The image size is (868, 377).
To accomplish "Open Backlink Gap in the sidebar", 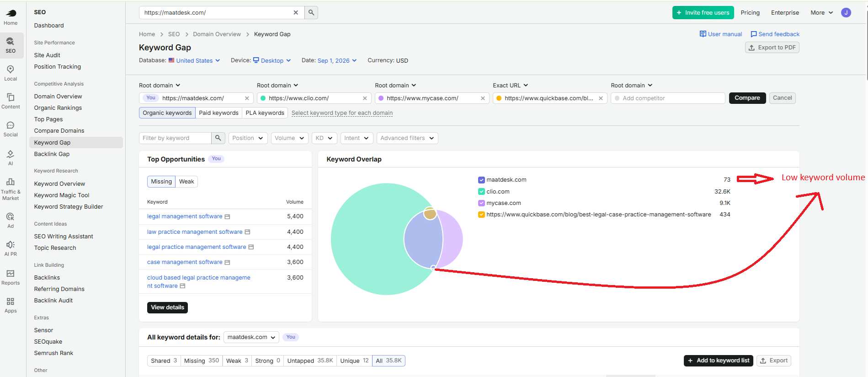I will (52, 154).
